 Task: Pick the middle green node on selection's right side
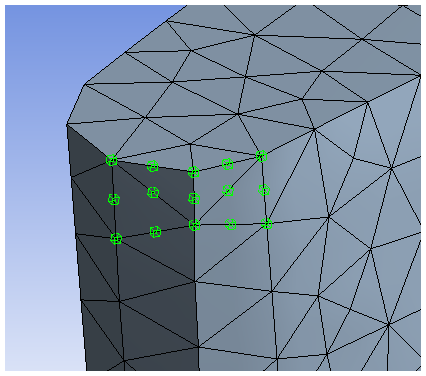click(x=264, y=190)
